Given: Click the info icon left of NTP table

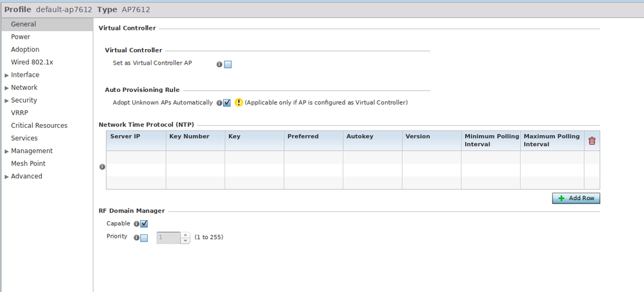Looking at the screenshot, I should pos(102,167).
